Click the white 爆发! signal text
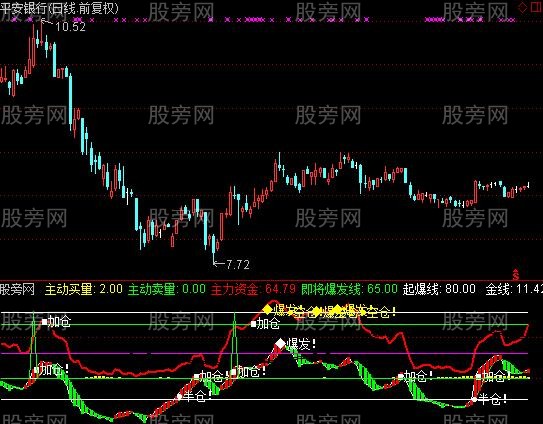The height and width of the screenshot is (424, 543). pos(302,344)
